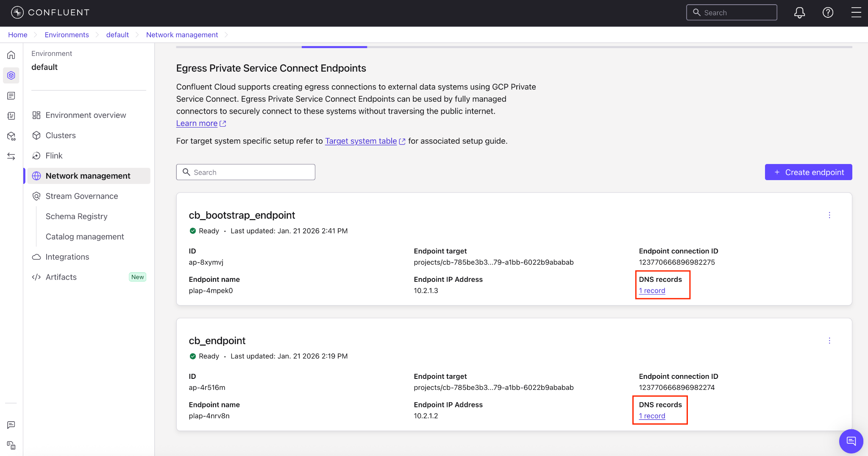
Task: Open Stream Governance in sidebar
Action: coord(81,196)
